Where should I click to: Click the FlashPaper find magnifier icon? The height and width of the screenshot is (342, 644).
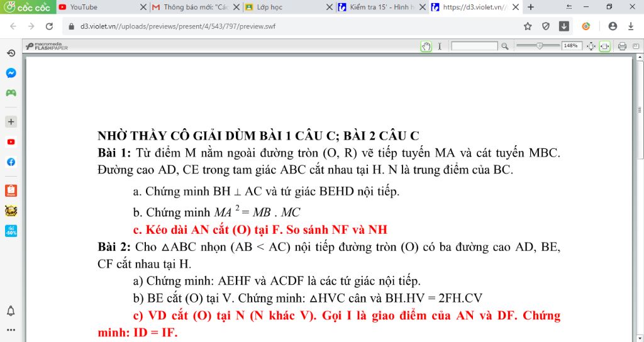pos(505,47)
